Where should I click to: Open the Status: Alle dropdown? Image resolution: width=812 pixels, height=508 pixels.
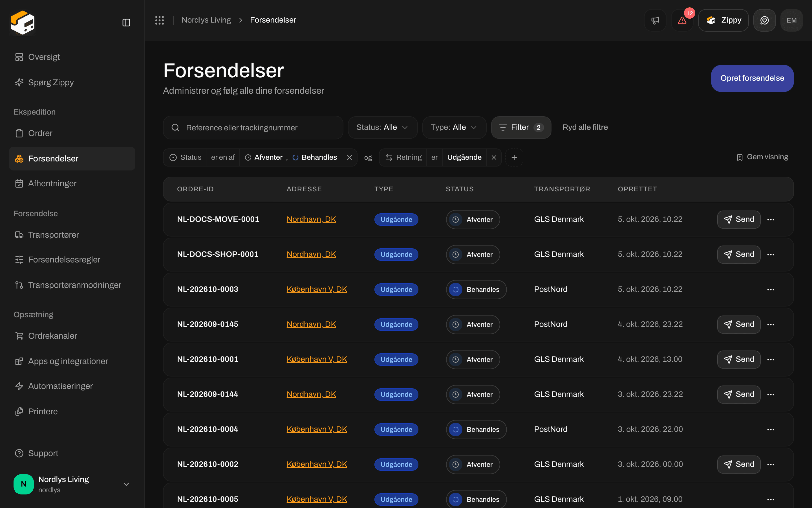click(383, 127)
